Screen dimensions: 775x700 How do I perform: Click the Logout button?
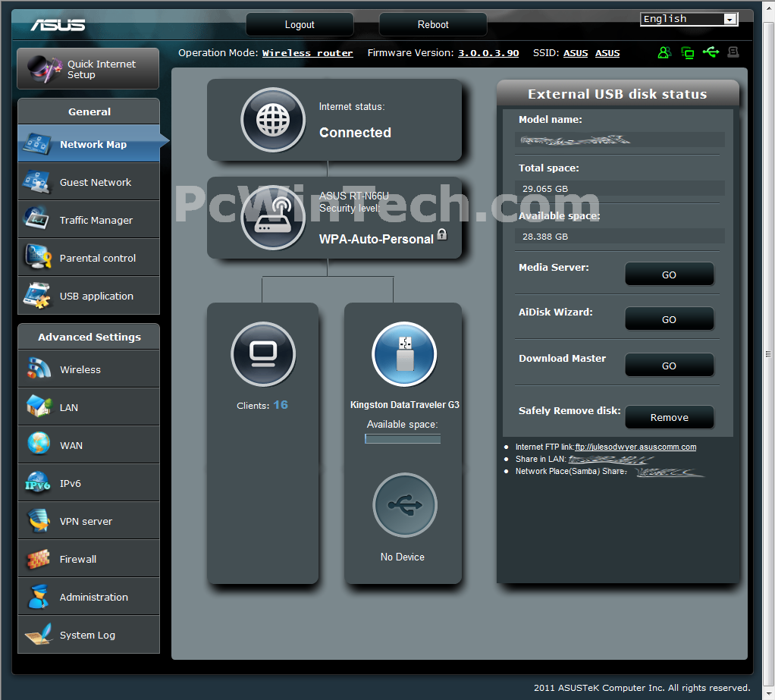click(300, 24)
